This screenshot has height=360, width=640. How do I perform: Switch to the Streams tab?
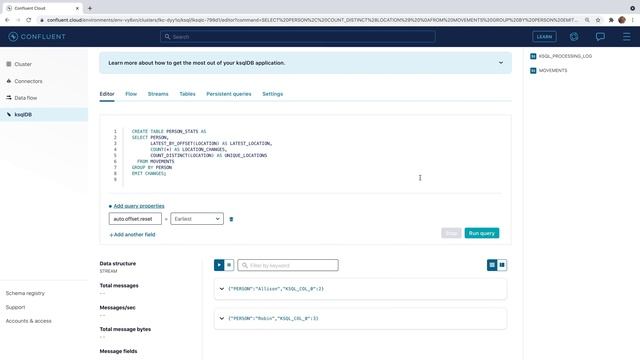(x=158, y=94)
